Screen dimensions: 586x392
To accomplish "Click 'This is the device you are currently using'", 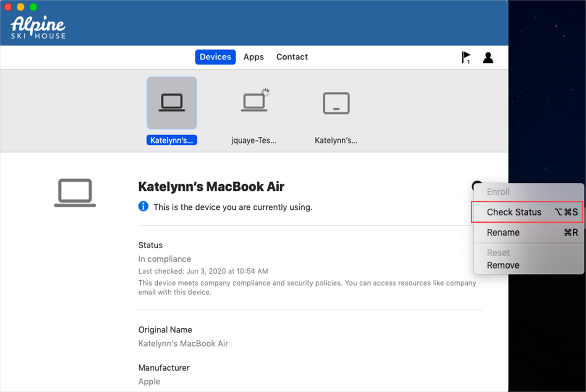I will point(233,207).
